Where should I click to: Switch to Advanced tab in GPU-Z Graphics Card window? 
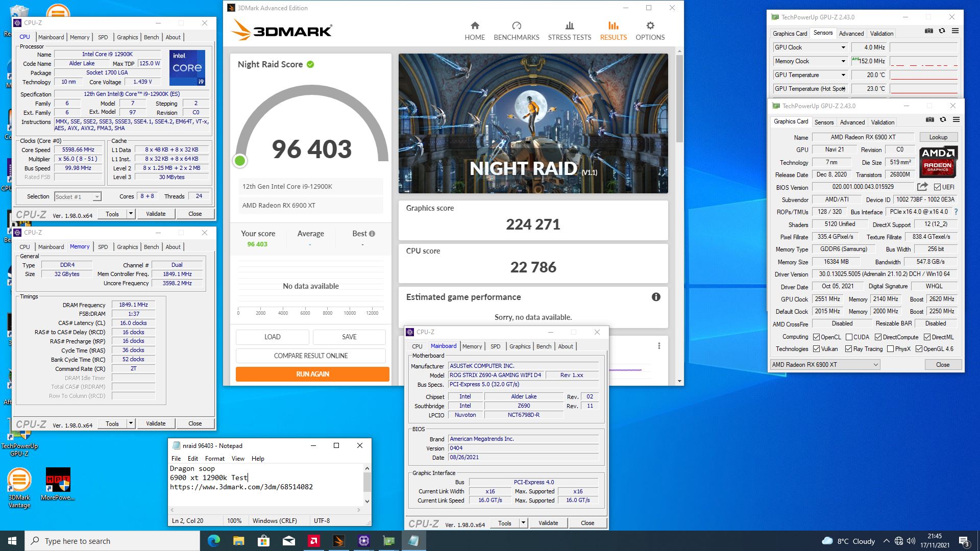pyautogui.click(x=852, y=122)
